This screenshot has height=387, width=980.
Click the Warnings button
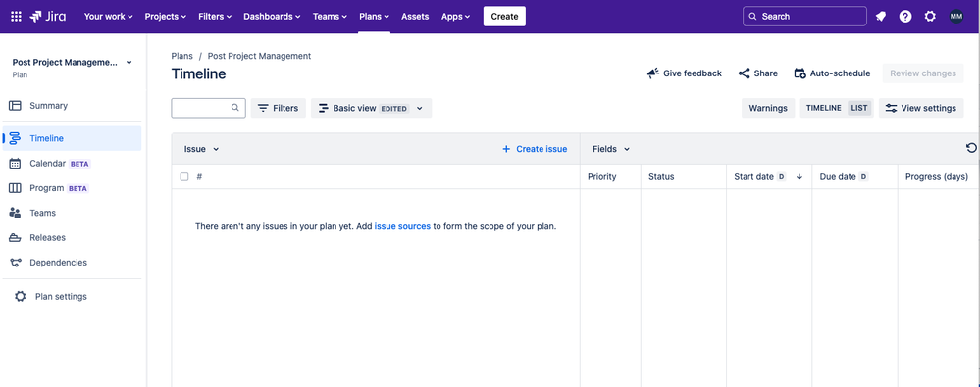click(768, 108)
